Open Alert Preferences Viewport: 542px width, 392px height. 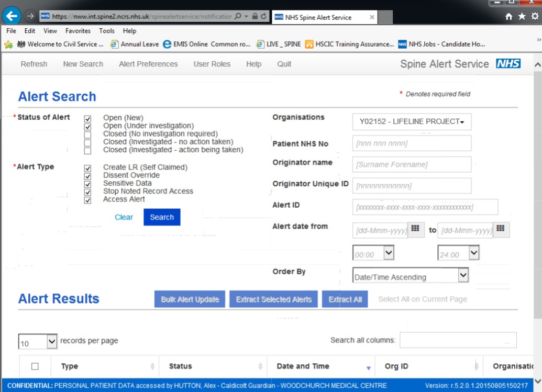(x=148, y=64)
